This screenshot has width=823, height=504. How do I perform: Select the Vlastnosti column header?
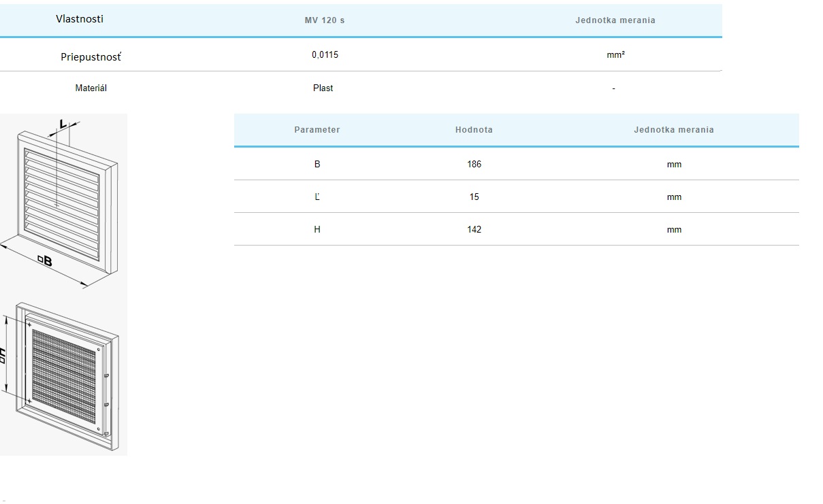coord(80,19)
